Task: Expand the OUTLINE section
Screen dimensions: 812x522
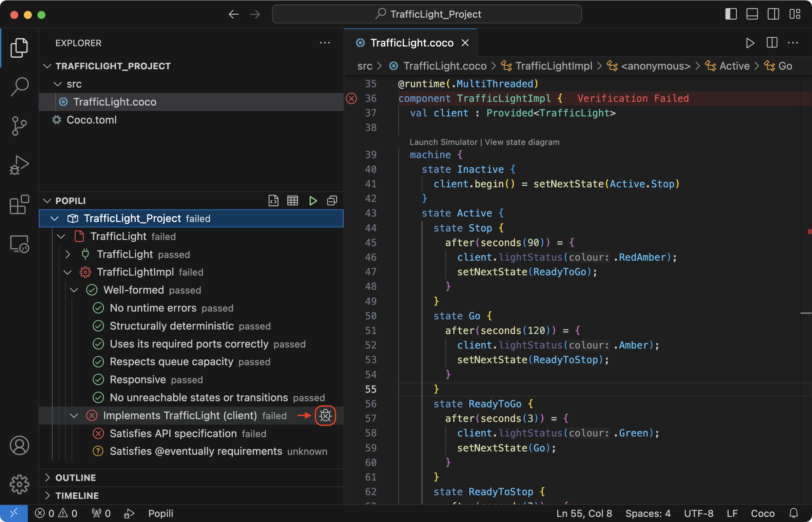Action: coord(47,478)
